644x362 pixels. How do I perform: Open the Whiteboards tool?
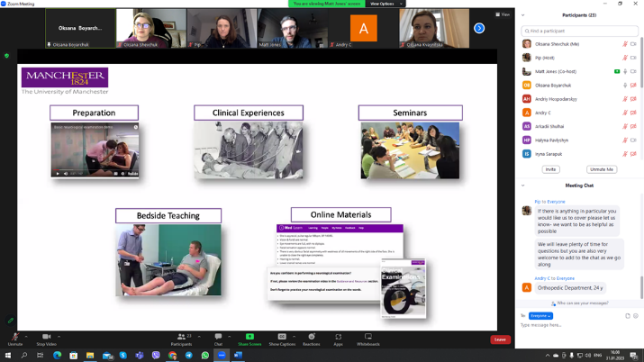[367, 338]
